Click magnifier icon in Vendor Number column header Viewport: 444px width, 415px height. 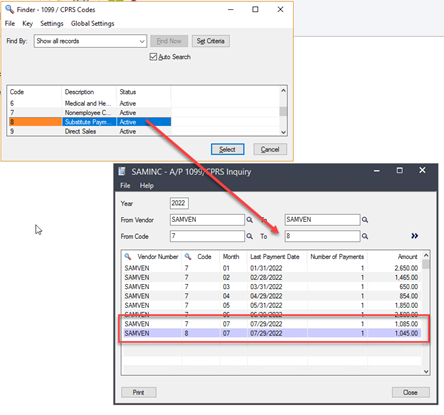coord(128,257)
